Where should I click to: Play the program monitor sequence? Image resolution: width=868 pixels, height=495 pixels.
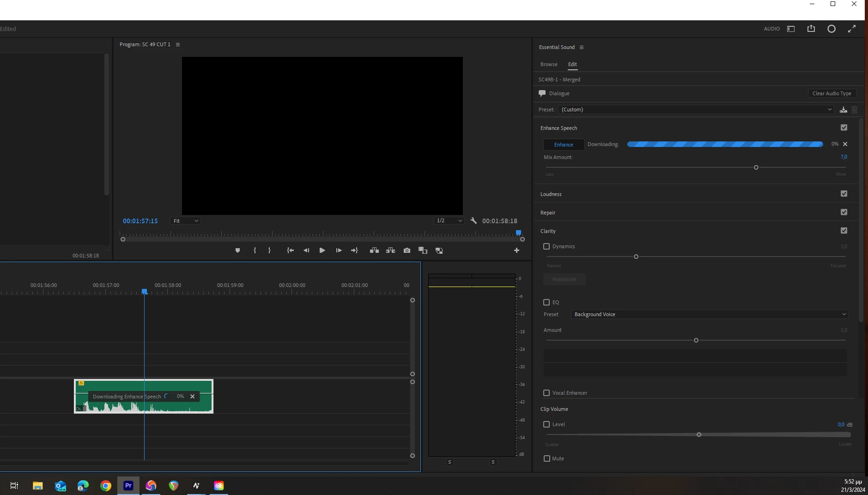coord(322,251)
